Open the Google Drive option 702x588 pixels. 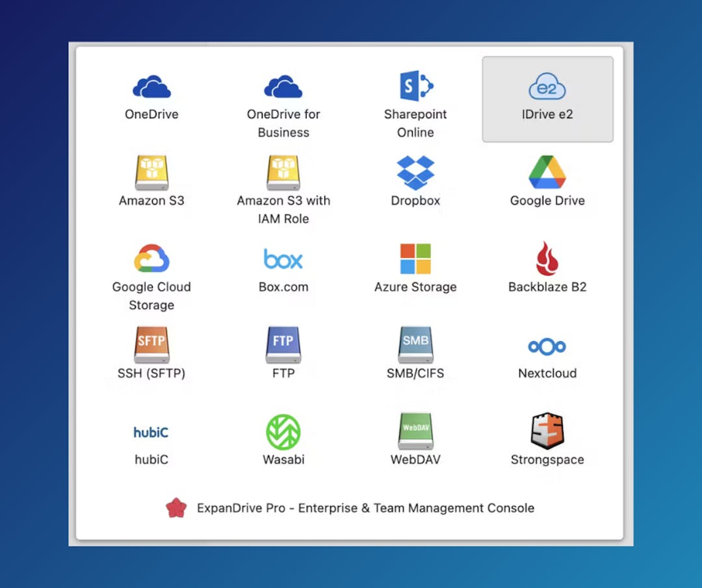[547, 177]
